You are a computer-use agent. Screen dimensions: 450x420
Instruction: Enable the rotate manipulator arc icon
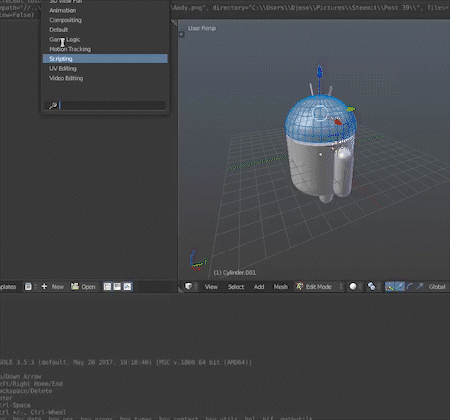point(410,287)
